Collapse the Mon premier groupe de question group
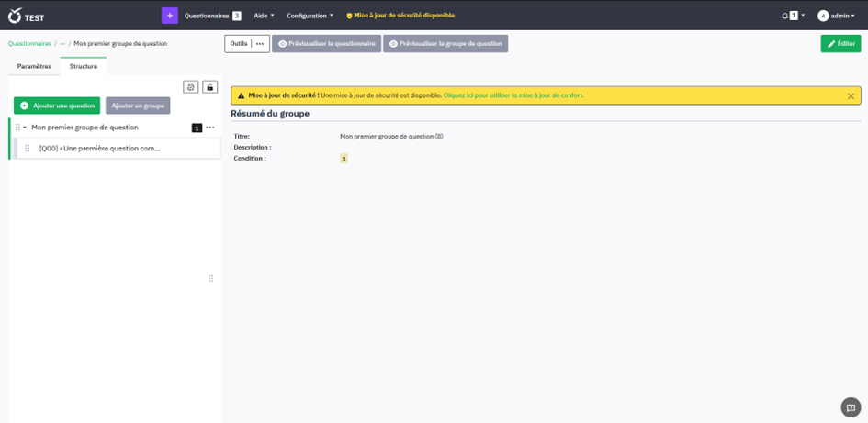Viewport: 868px width, 423px height. point(25,128)
